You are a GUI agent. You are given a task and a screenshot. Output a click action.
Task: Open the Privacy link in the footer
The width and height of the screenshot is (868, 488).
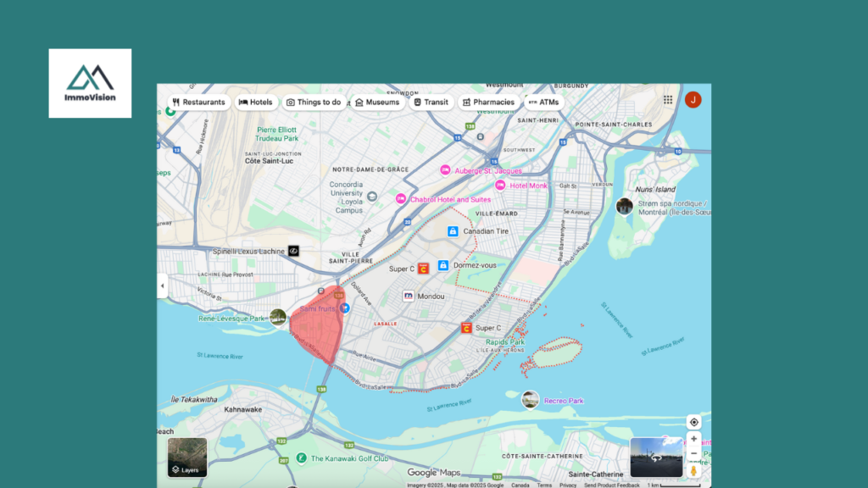coord(568,485)
